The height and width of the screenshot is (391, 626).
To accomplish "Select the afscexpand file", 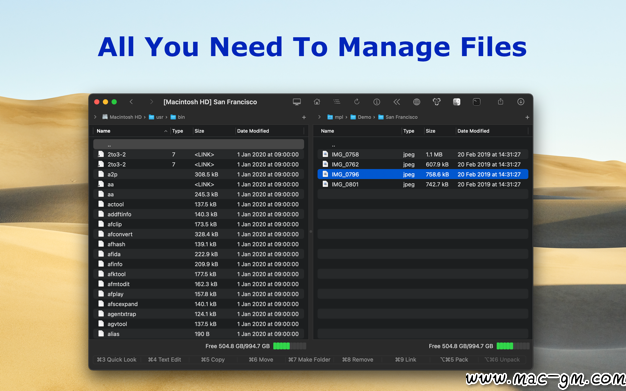I will pos(198,304).
